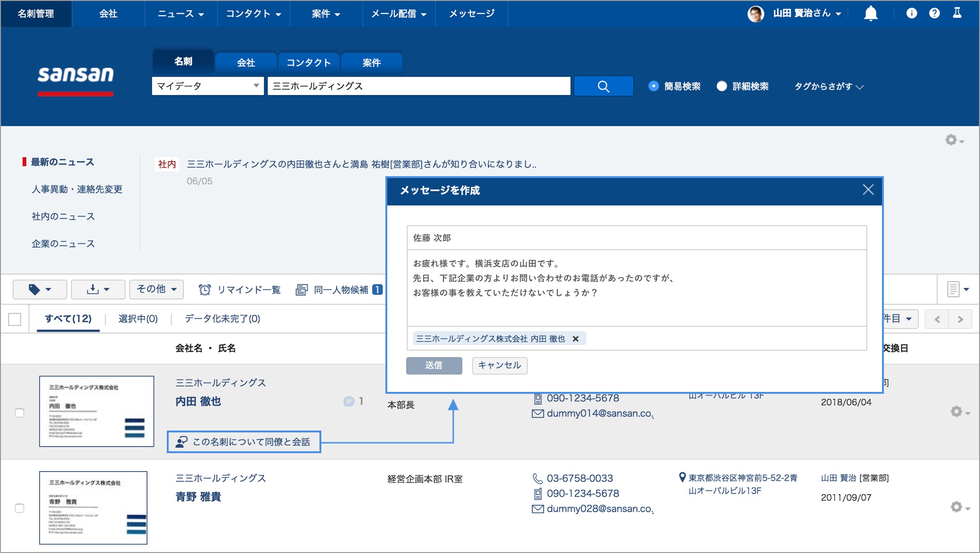Click the email dummy028@sansan.co
This screenshot has height=553, width=980.
[600, 509]
